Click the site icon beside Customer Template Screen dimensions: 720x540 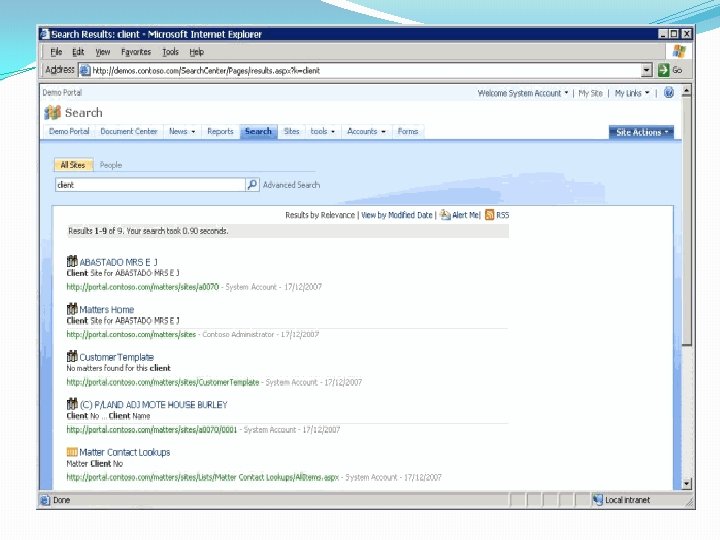coord(72,356)
